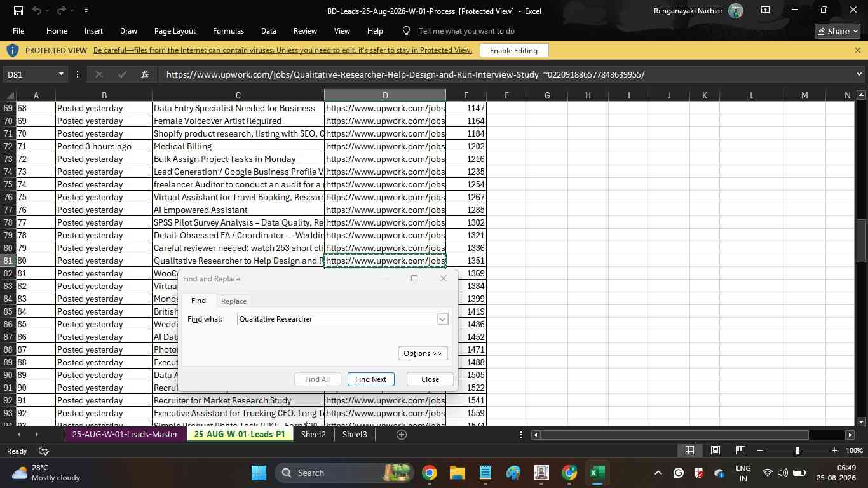Open Customize Quick Access Toolbar dropdown
The height and width of the screenshot is (488, 868).
click(x=86, y=11)
